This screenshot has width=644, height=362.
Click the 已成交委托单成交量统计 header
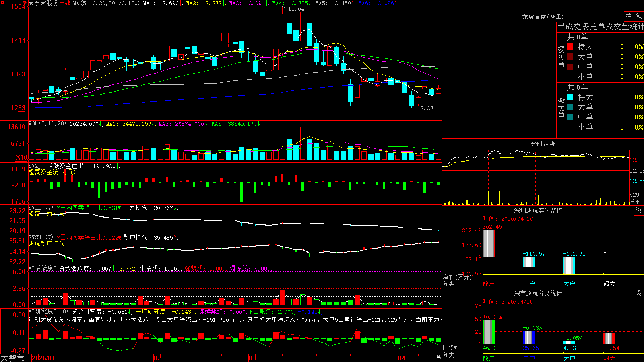[601, 27]
